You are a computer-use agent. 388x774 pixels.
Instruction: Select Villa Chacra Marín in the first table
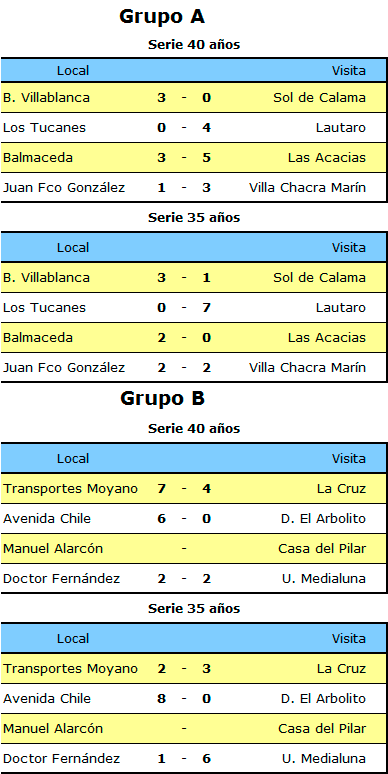308,188
